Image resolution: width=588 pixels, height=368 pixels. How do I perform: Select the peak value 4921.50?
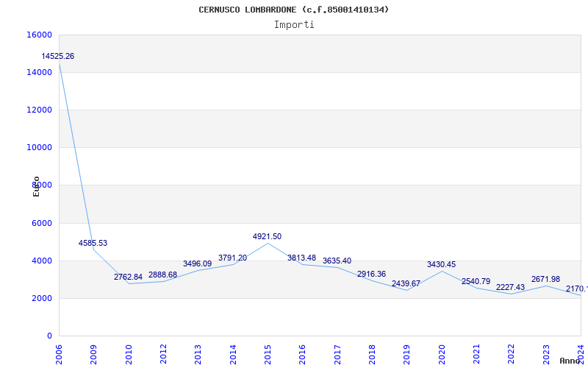click(267, 236)
